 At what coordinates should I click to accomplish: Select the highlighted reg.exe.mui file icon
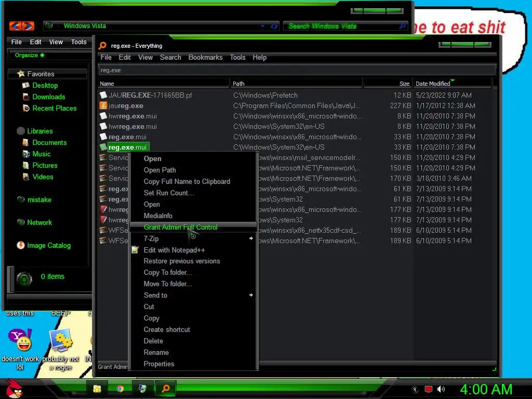(x=103, y=147)
